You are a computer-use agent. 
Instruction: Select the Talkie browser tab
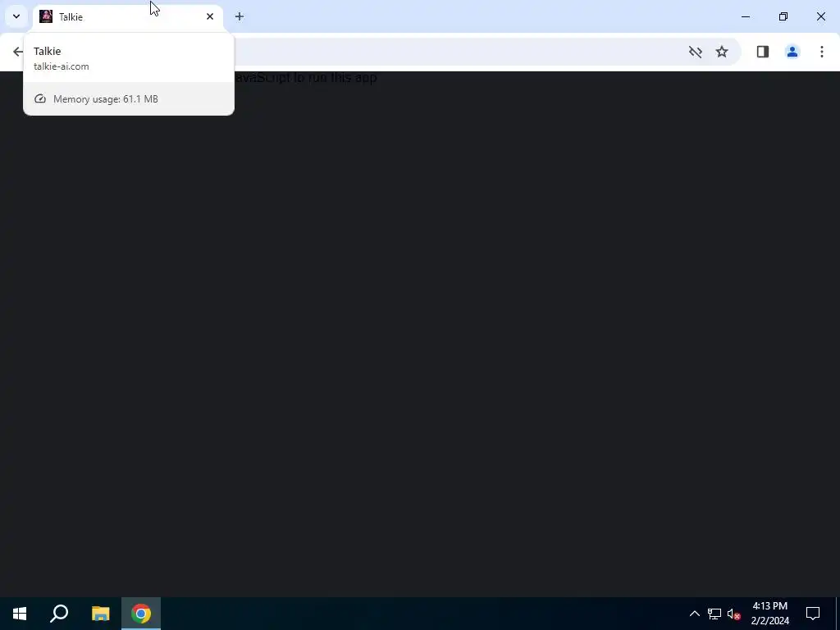(127, 16)
